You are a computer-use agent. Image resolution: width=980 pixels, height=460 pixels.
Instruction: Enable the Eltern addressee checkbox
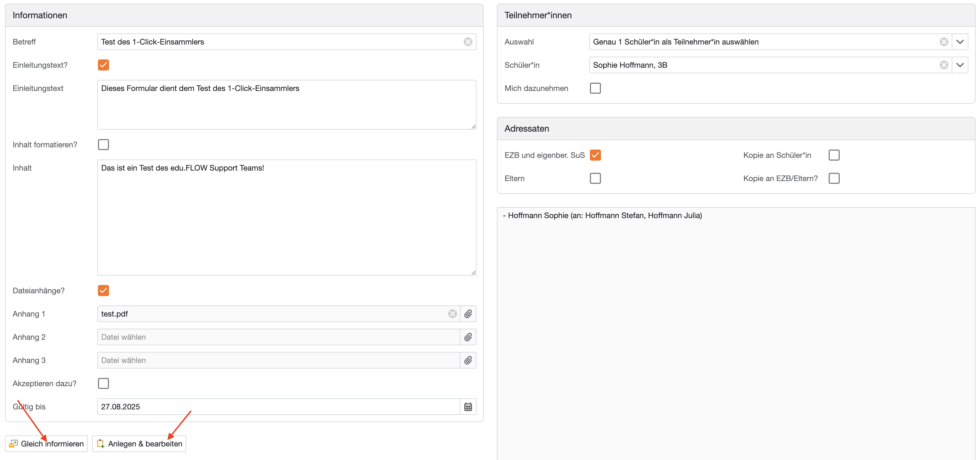click(595, 178)
